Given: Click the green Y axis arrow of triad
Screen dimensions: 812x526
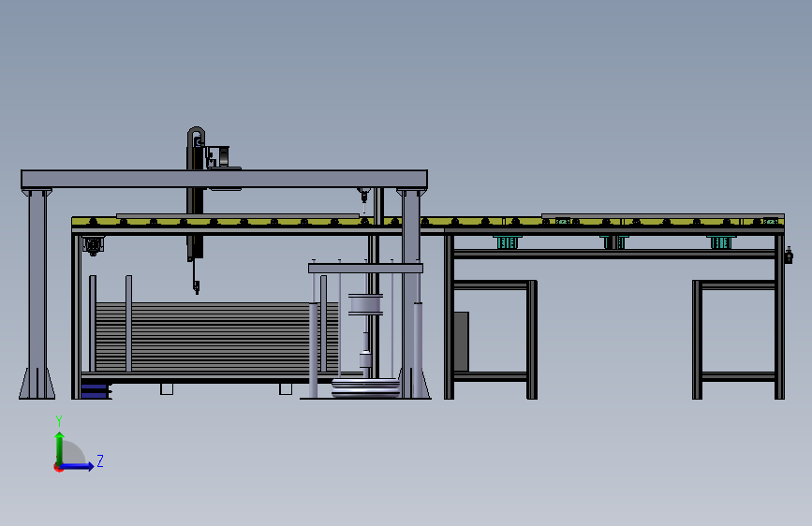Looking at the screenshot, I should coord(60,447).
